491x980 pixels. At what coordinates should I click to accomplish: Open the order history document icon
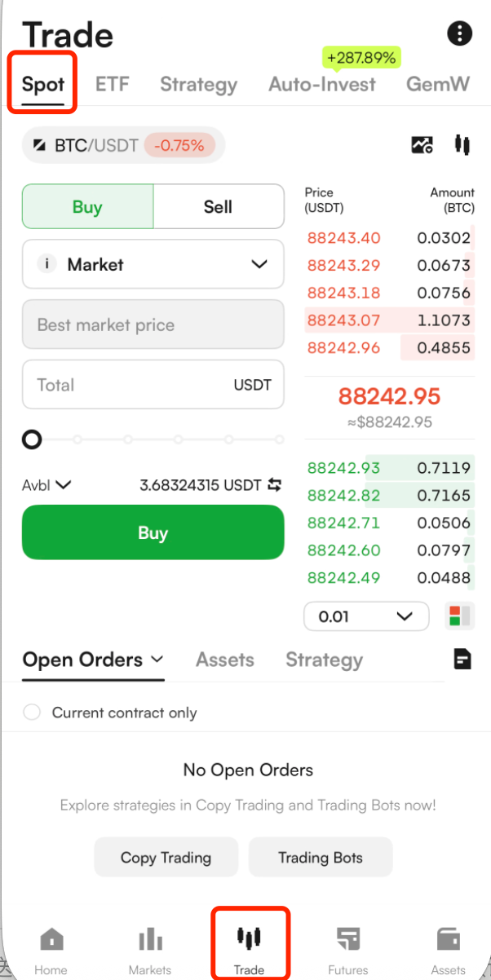click(462, 659)
